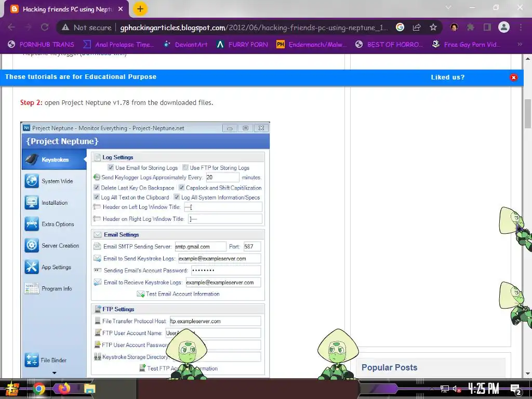
Task: Show more bookmarks with overflow chevron
Action: [520, 44]
